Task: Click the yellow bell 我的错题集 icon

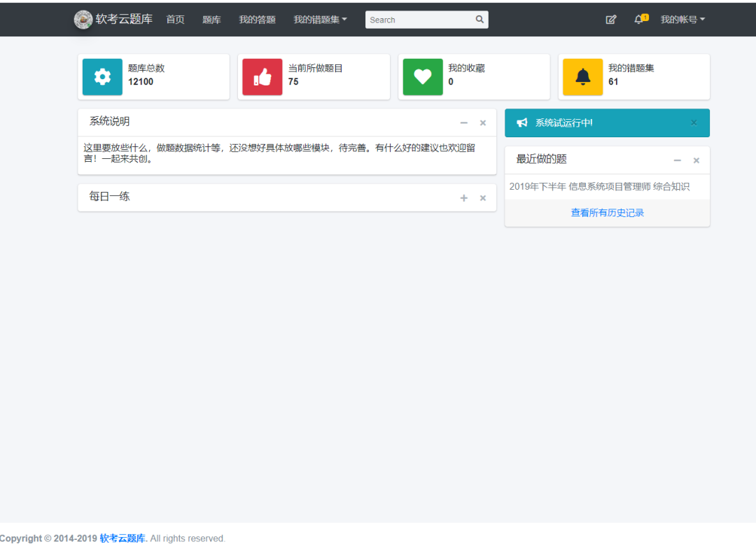Action: click(x=583, y=77)
